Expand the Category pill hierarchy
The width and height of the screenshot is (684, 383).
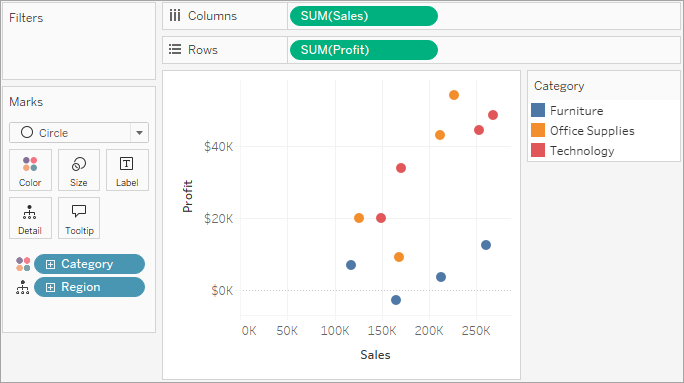click(x=51, y=264)
